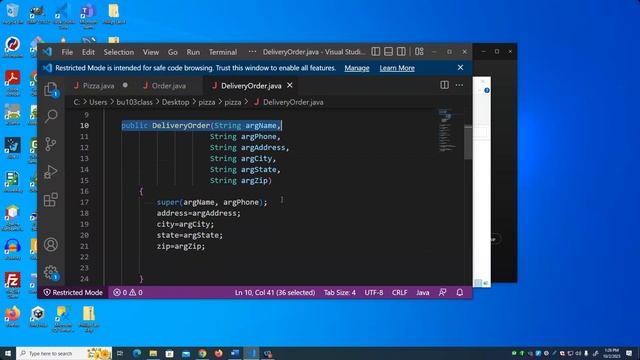
Task: Switch to VS Code taskbar button
Action: (x=251, y=353)
